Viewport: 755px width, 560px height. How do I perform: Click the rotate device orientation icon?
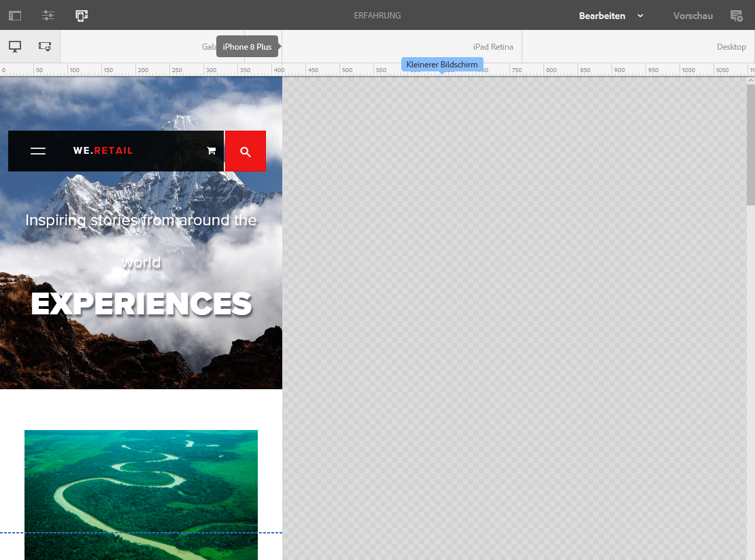point(44,46)
